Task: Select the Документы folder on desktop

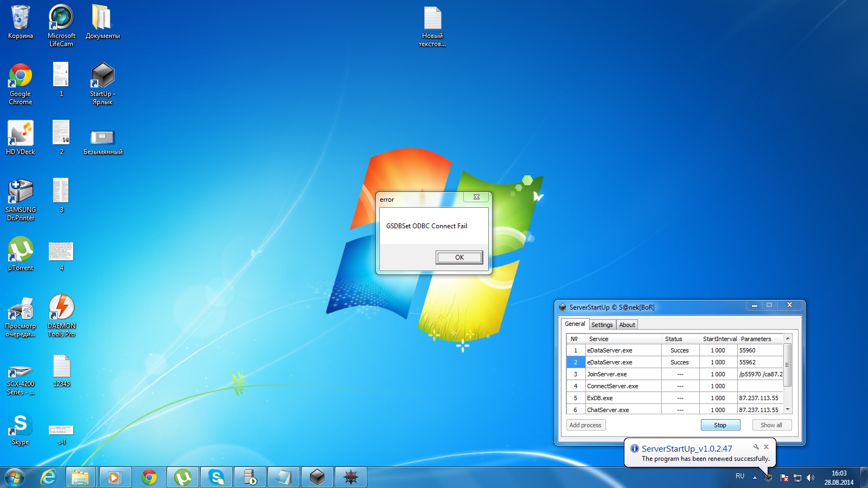Action: pyautogui.click(x=103, y=22)
